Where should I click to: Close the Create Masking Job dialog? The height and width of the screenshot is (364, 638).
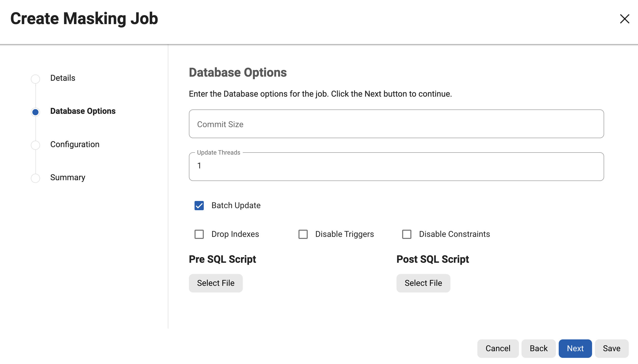click(x=624, y=19)
